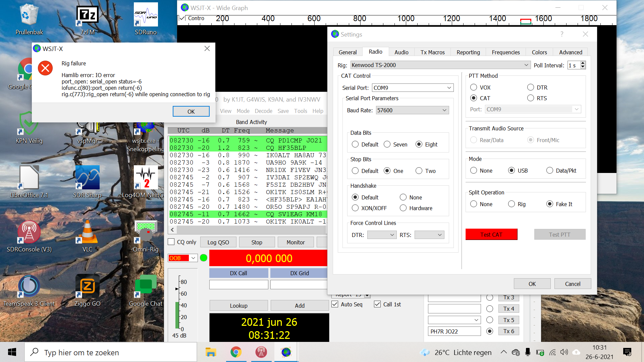Enable the CQ only checkbox

point(171,242)
